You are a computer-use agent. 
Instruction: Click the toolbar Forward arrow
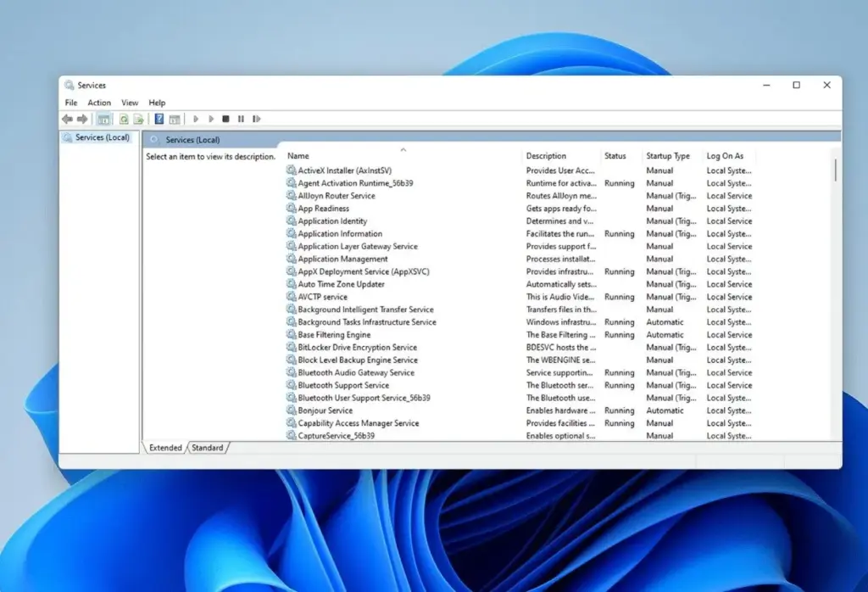(82, 119)
